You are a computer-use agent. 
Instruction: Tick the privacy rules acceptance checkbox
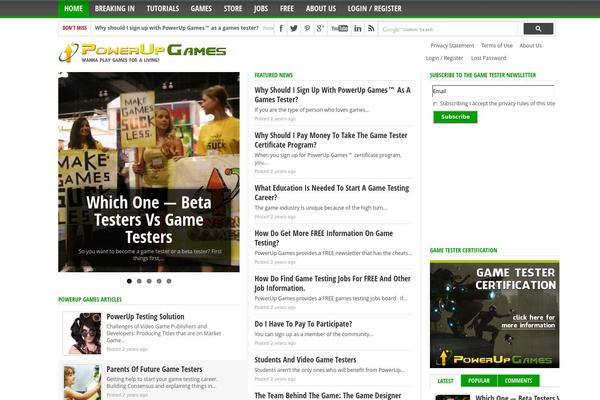click(435, 104)
